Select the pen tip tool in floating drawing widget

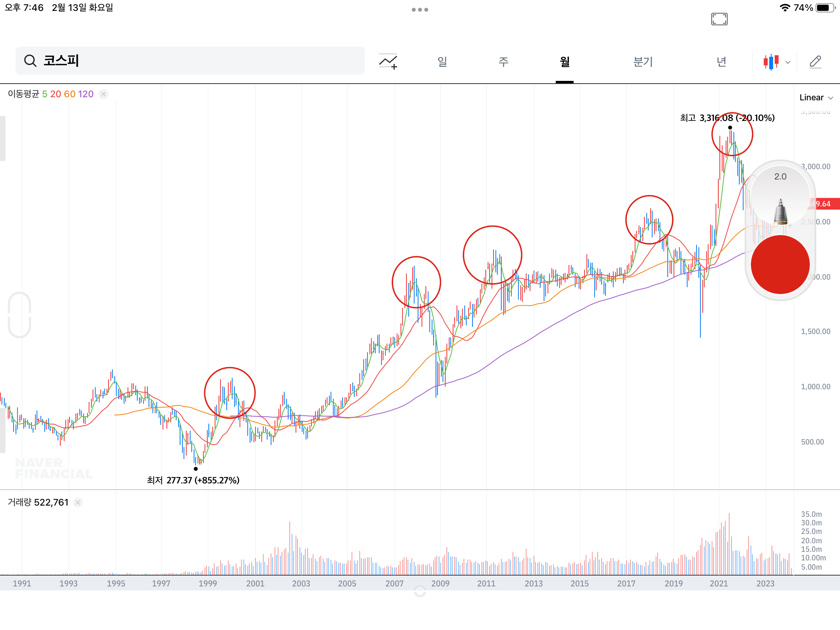coord(780,212)
